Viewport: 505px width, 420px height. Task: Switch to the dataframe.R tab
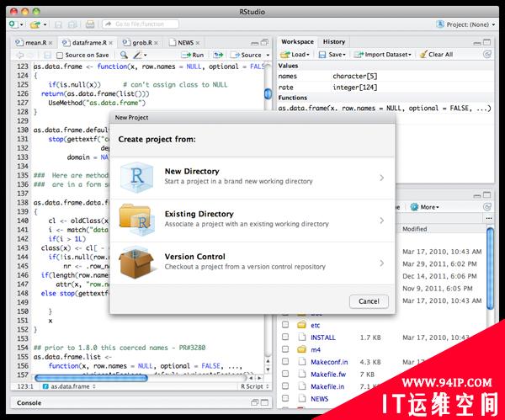coord(87,43)
